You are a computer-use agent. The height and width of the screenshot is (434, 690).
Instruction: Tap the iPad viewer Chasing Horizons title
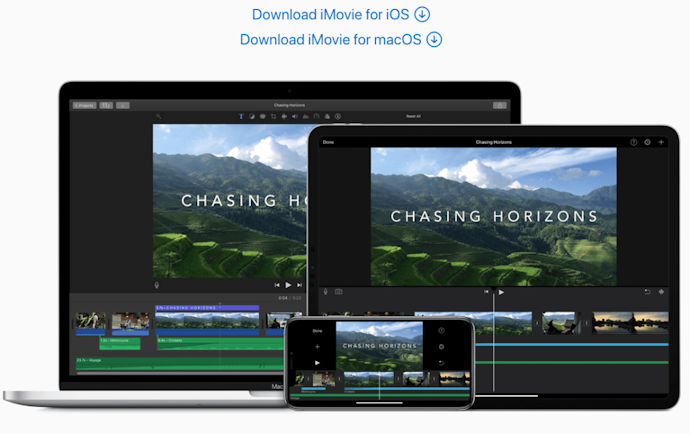click(x=494, y=216)
